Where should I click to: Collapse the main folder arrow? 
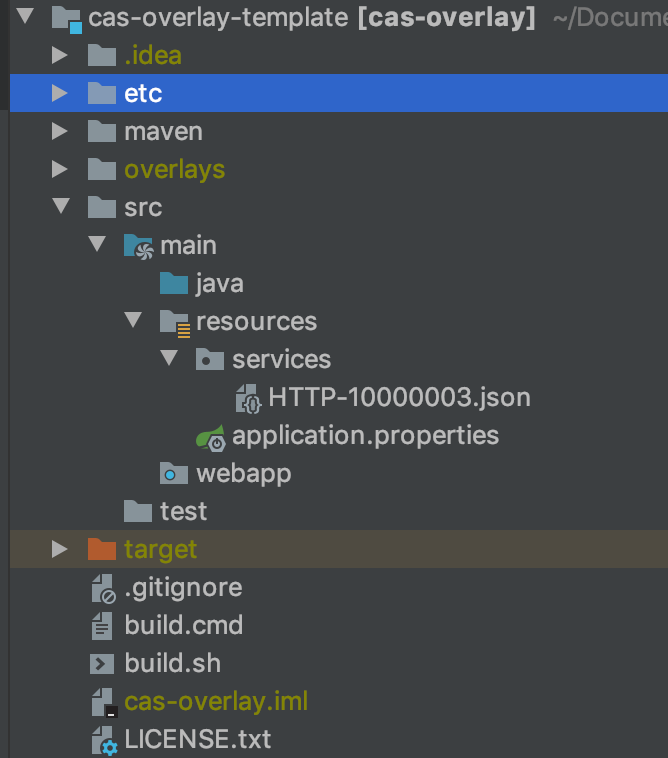point(96,245)
